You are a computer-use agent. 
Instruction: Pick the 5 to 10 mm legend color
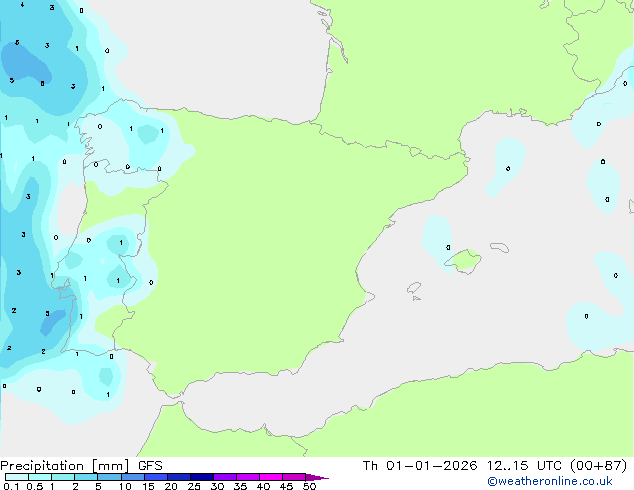109,477
